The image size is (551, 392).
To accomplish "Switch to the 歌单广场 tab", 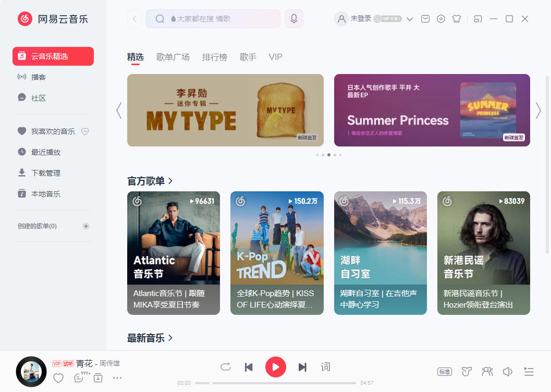I will [173, 57].
